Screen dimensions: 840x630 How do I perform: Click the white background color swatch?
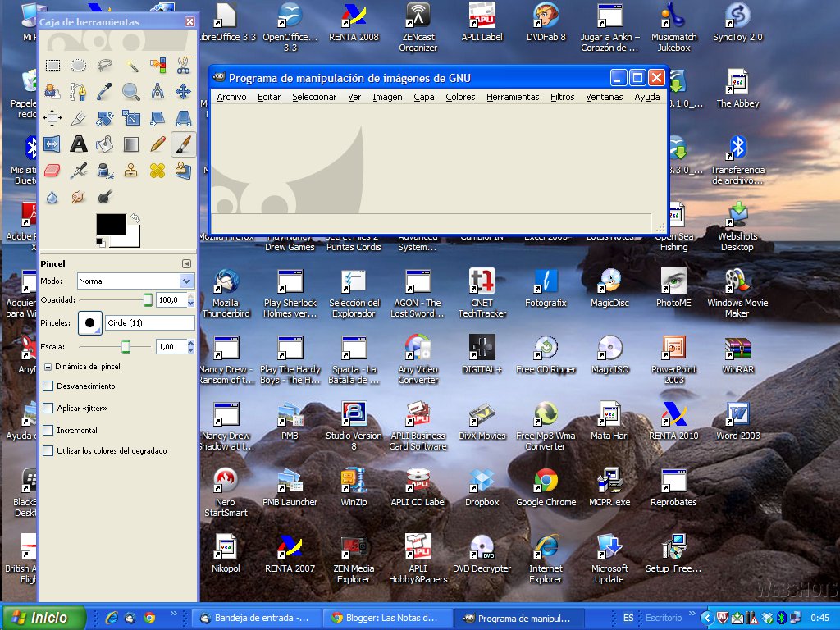pyautogui.click(x=131, y=239)
